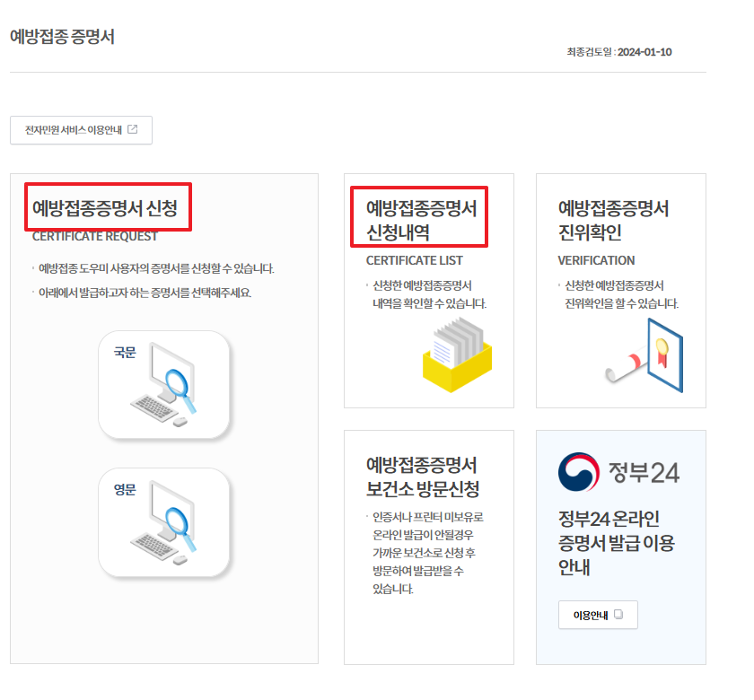The height and width of the screenshot is (700, 754).
Task: Click CERTIFICATE LIST subtitle text
Action: [x=415, y=260]
